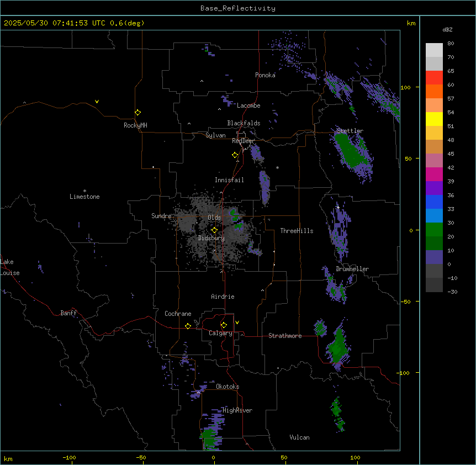Click the asterisk marker above Limestone

click(84, 191)
